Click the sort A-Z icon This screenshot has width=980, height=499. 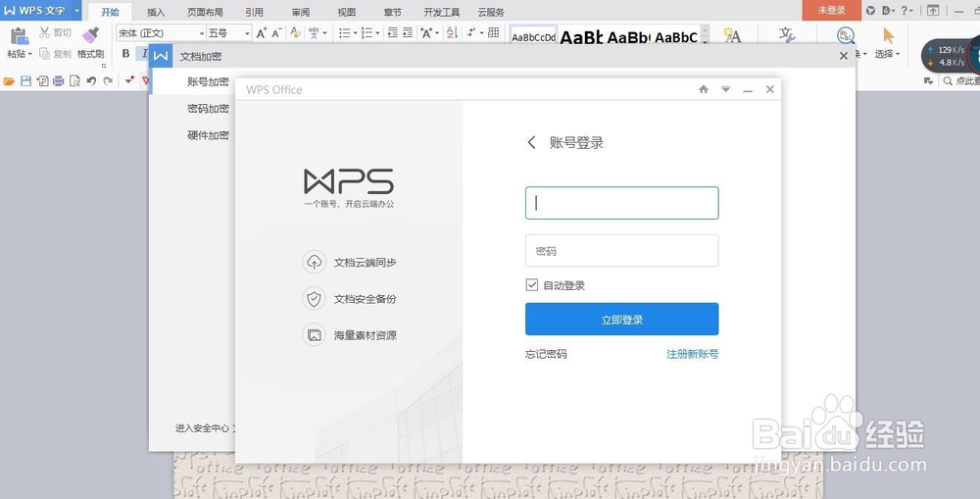[453, 33]
